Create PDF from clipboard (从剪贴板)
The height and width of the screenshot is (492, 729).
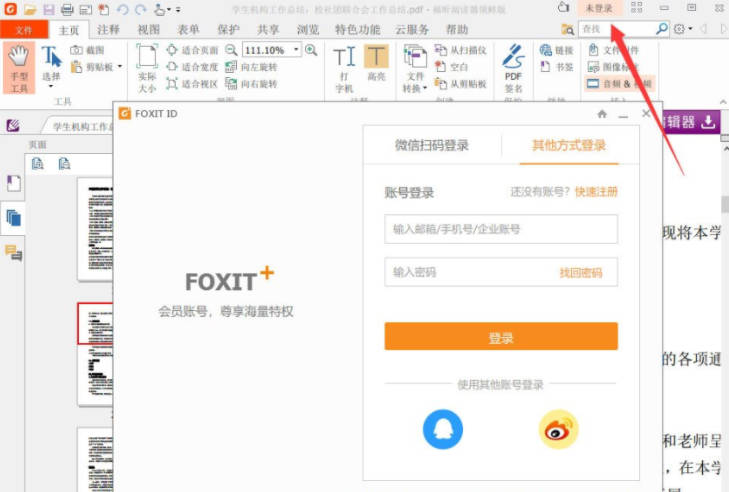click(x=460, y=84)
